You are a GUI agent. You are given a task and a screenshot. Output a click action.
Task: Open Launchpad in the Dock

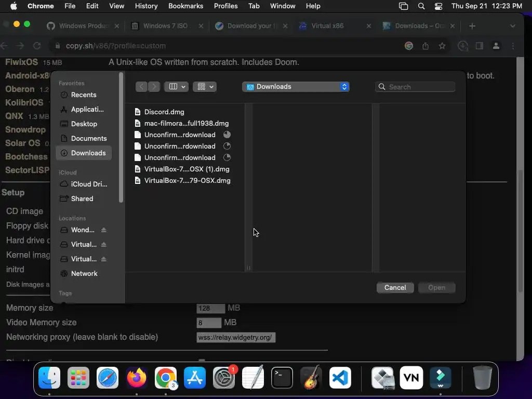pyautogui.click(x=78, y=378)
